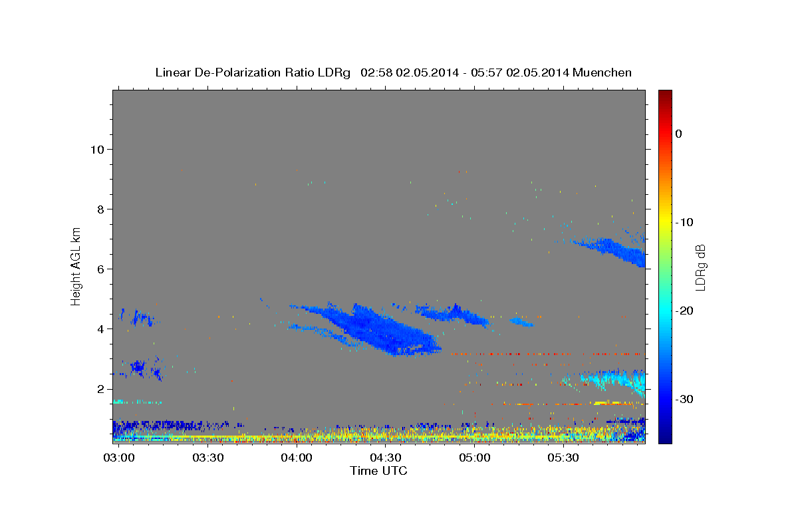Click the height tick label 6

[x=101, y=269]
